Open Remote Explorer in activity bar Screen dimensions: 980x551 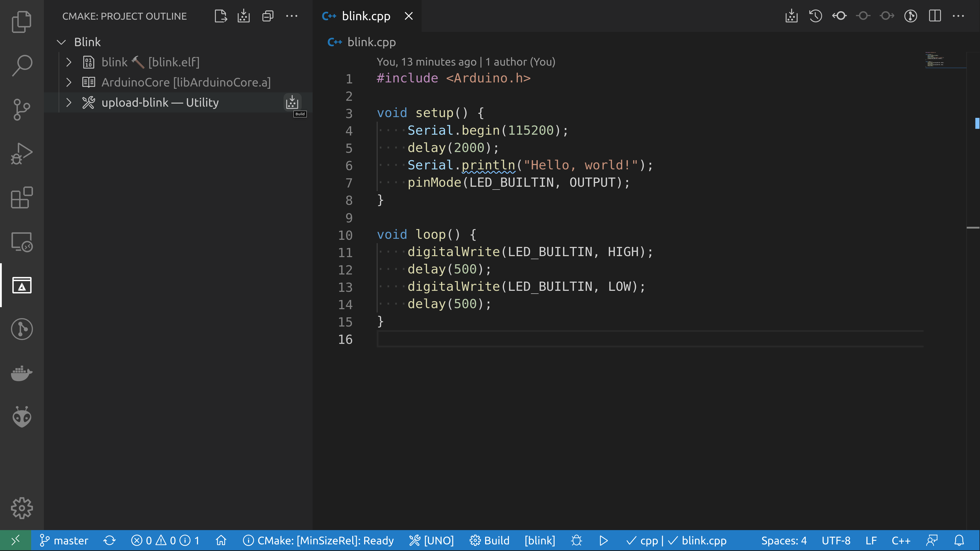point(22,242)
